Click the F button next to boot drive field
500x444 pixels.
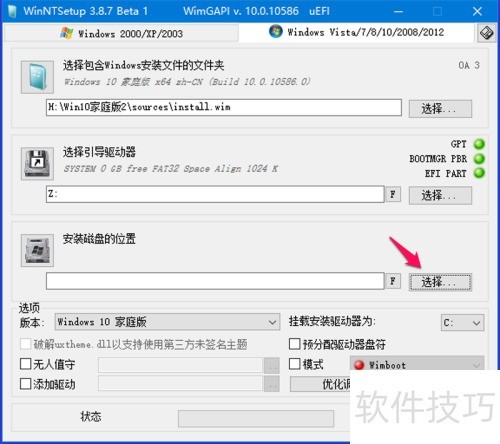tap(393, 194)
